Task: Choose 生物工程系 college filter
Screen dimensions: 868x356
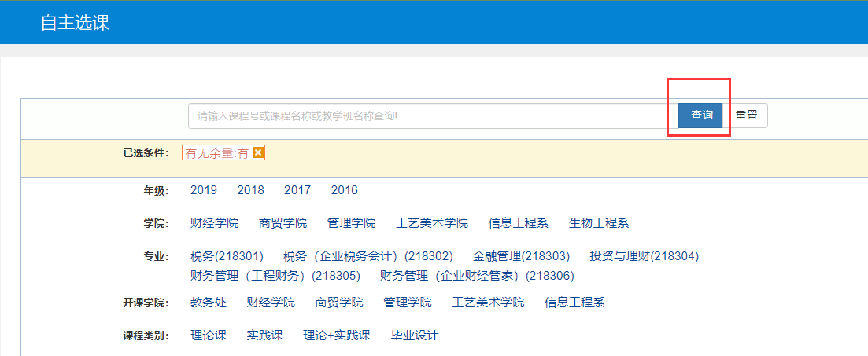Action: [599, 223]
